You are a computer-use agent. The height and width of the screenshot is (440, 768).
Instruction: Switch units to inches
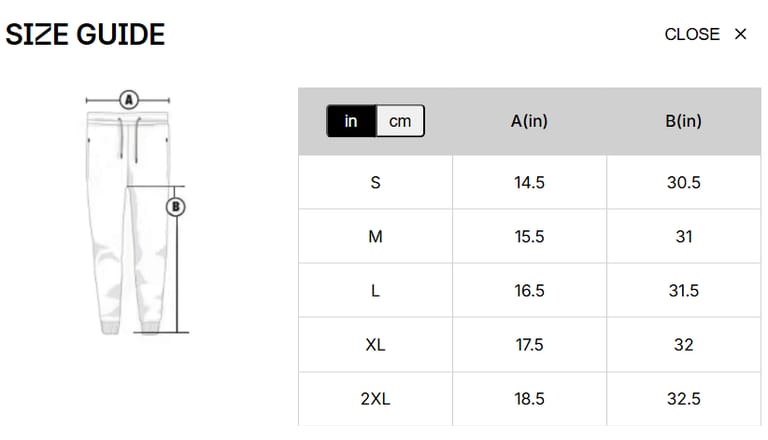[x=351, y=121]
